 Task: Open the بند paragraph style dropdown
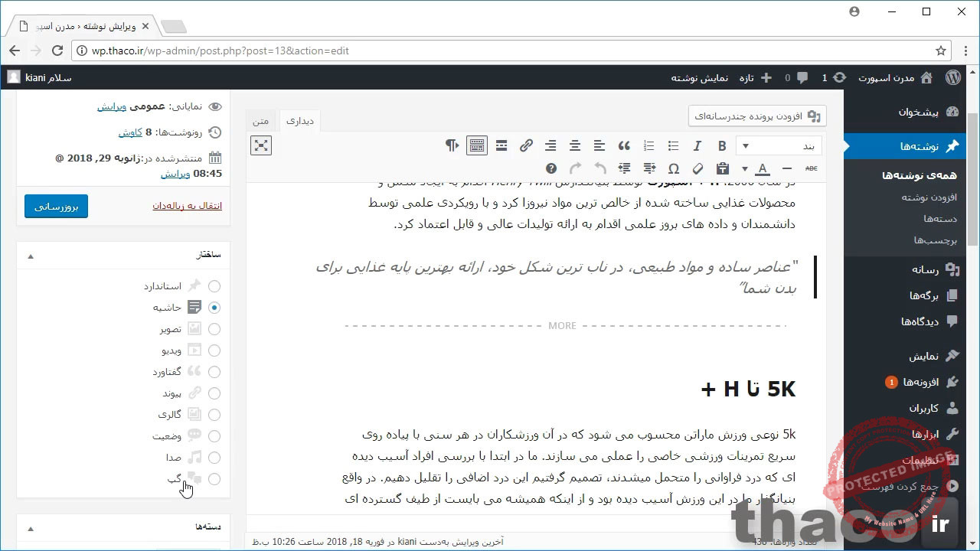(778, 145)
